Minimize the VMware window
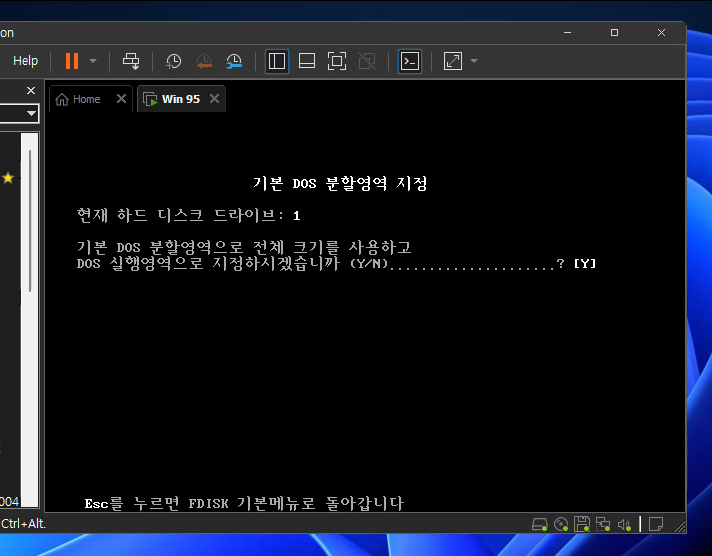Viewport: 712px width, 556px height. [x=567, y=33]
